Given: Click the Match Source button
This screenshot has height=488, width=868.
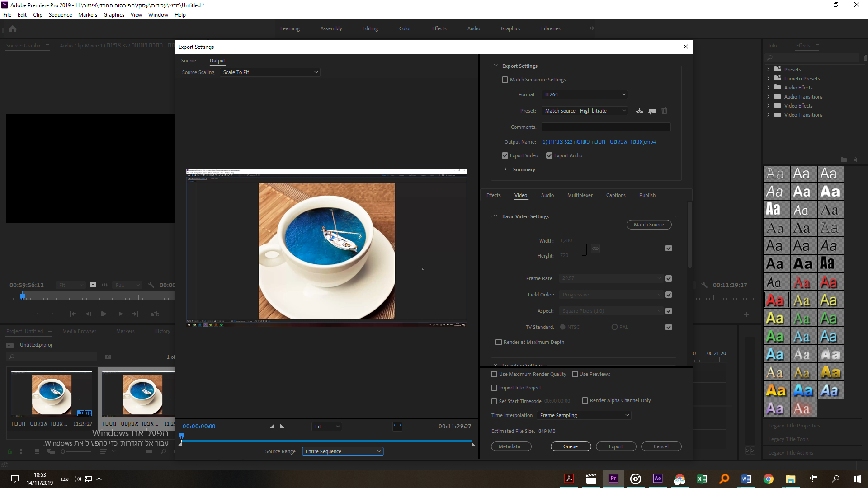Looking at the screenshot, I should coord(649,225).
